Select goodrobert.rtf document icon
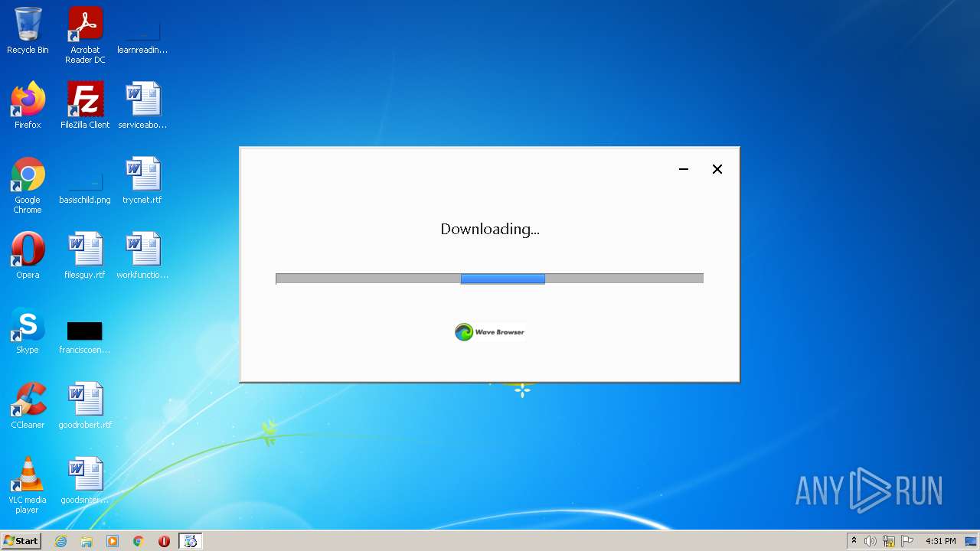 85,406
